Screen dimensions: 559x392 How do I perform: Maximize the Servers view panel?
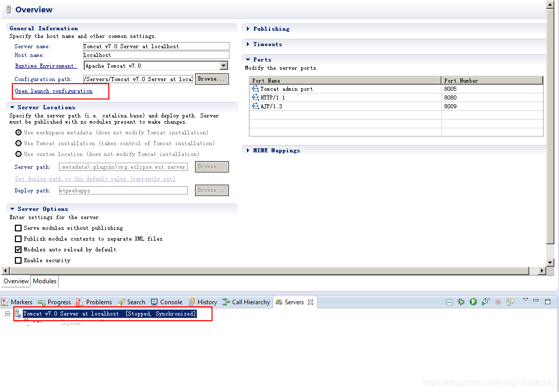click(x=548, y=302)
